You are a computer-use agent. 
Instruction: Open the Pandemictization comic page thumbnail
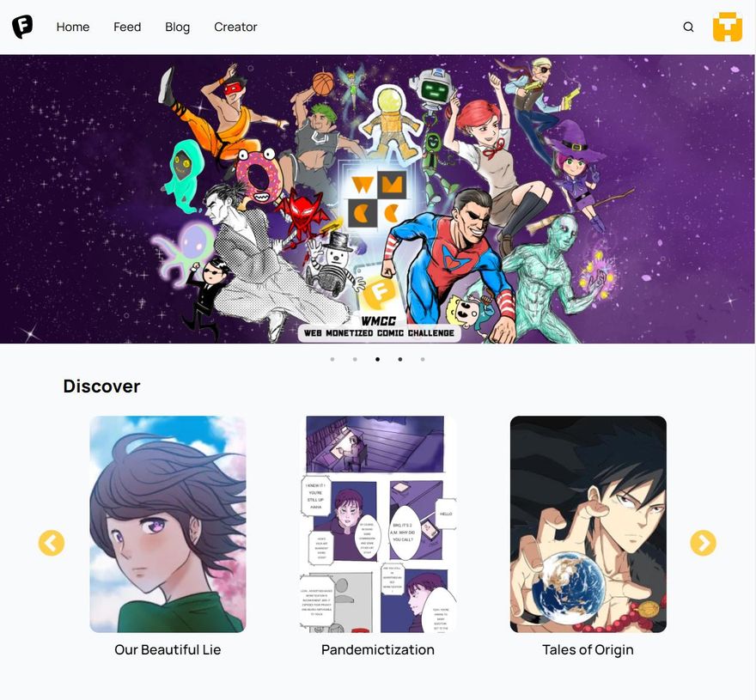coord(378,524)
